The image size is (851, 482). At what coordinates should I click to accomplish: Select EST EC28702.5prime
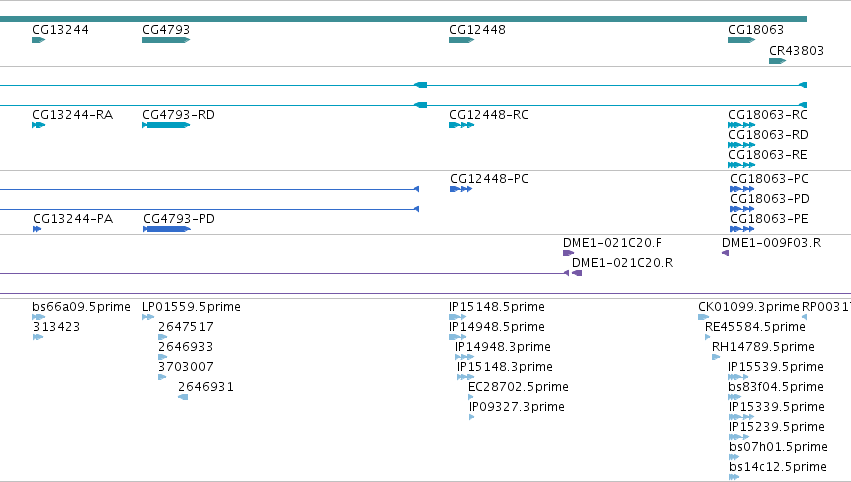coord(518,387)
